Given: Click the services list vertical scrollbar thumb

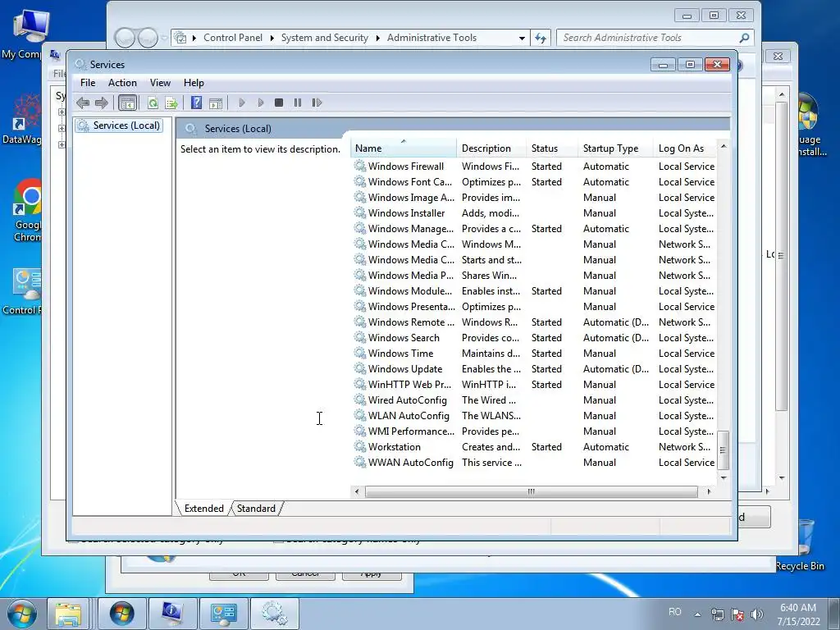Looking at the screenshot, I should pos(724,450).
